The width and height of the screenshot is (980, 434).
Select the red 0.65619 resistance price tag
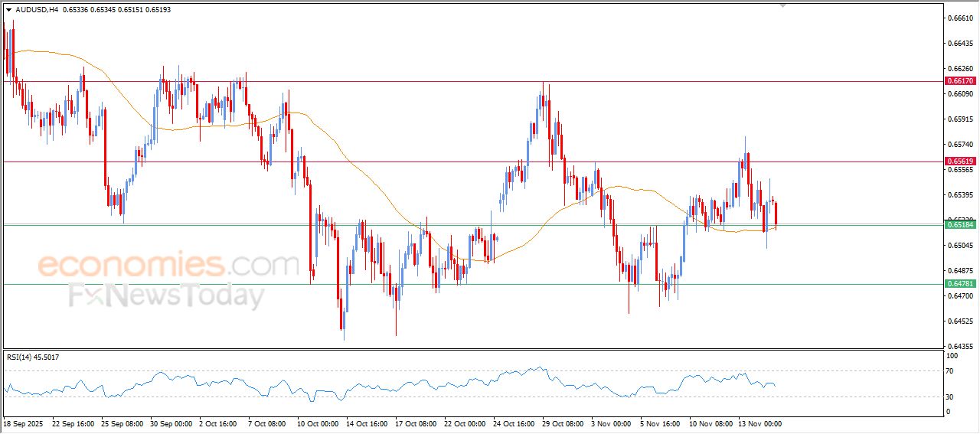(x=960, y=162)
